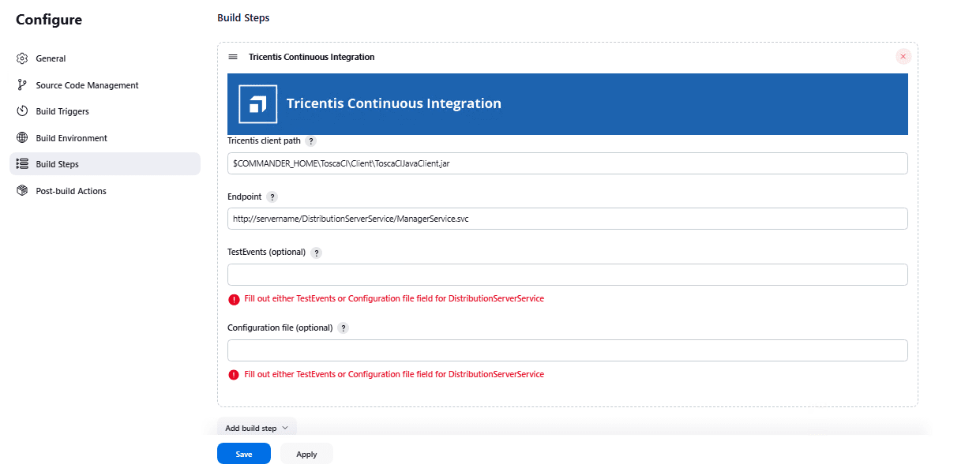Click error icon under TestEvents field
The width and height of the screenshot is (980, 468).
(x=234, y=299)
